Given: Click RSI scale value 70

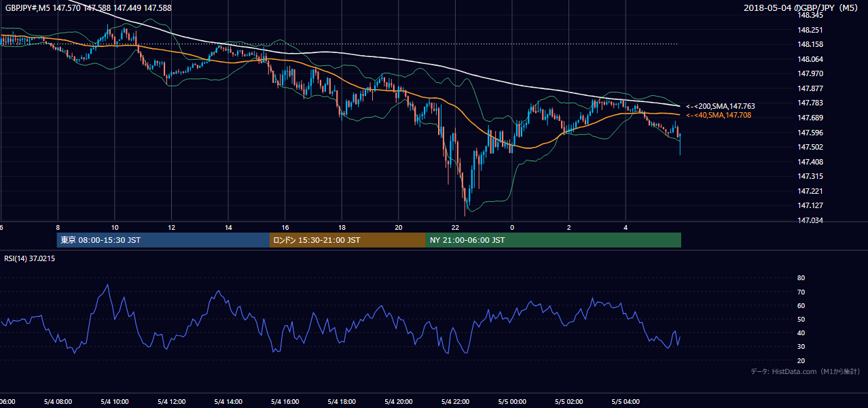Looking at the screenshot, I should click(x=801, y=292).
